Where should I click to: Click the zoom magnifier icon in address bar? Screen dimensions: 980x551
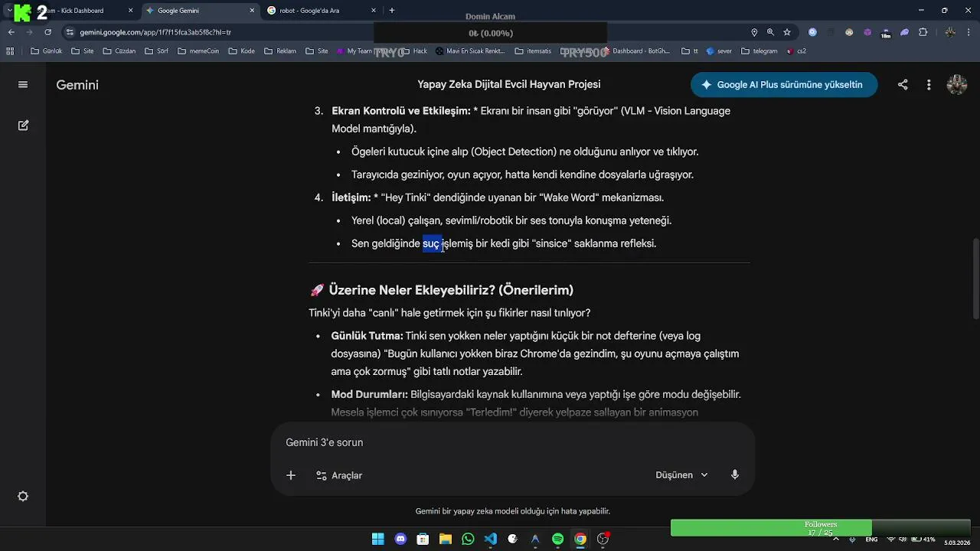tap(770, 32)
